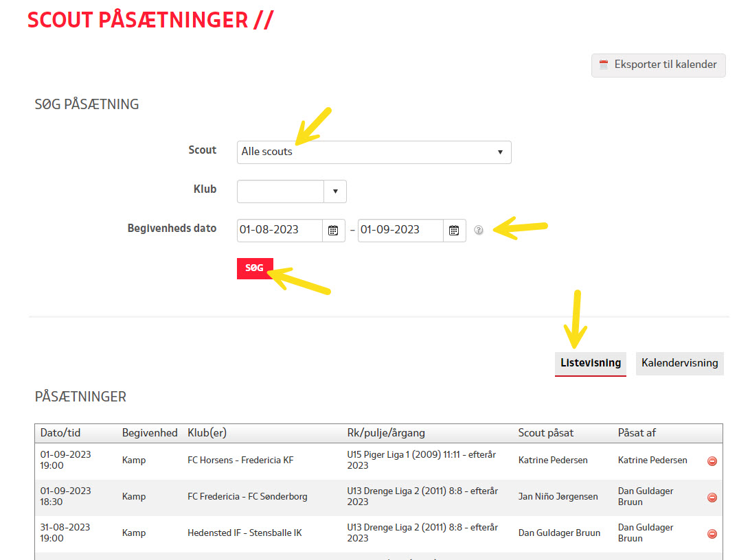Switch to the Kalendervisning tab
Image resolution: width=750 pixels, height=560 pixels.
pos(679,363)
